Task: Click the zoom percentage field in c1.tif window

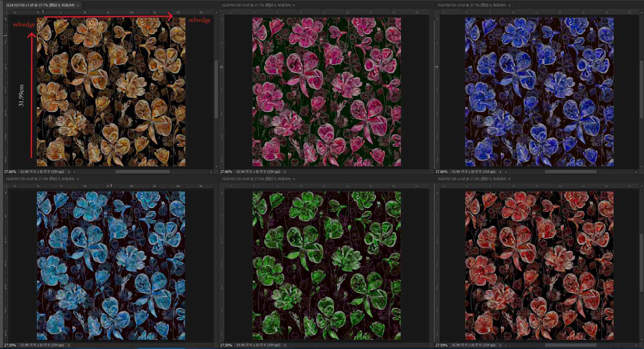Action: [x=10, y=172]
